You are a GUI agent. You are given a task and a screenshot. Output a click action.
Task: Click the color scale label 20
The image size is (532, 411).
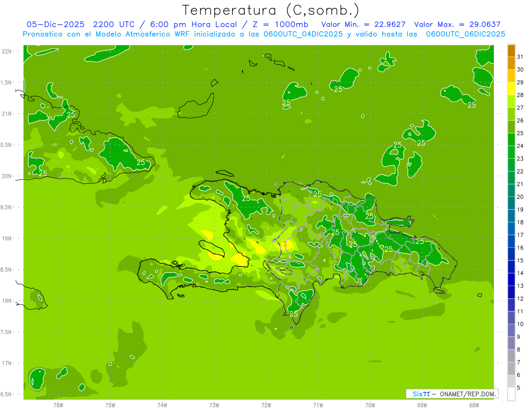(x=520, y=197)
